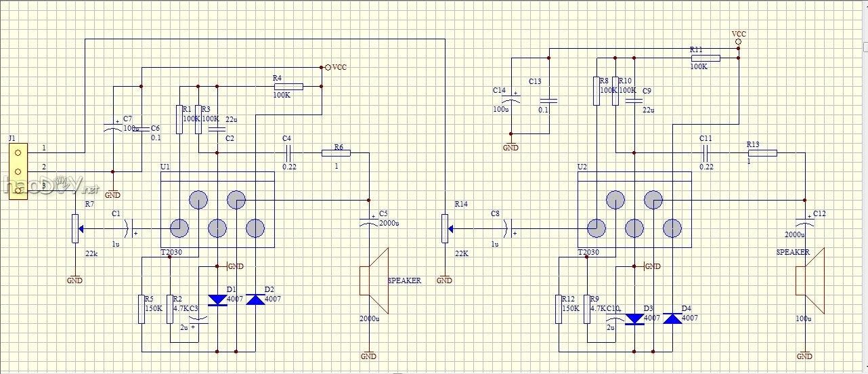Click capacitor C4 0.22 symbol
The height and width of the screenshot is (374, 868).
pos(288,153)
